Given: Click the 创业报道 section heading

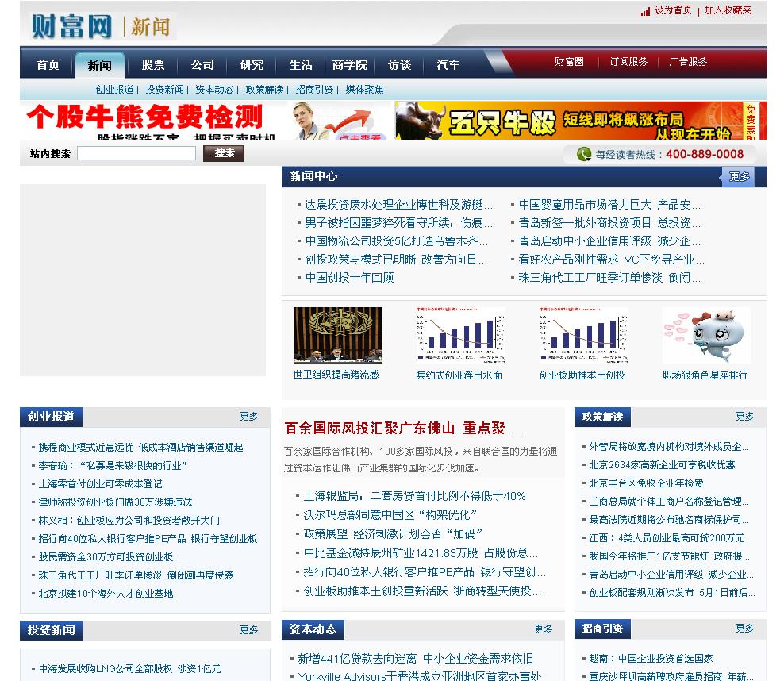Looking at the screenshot, I should (x=51, y=417).
